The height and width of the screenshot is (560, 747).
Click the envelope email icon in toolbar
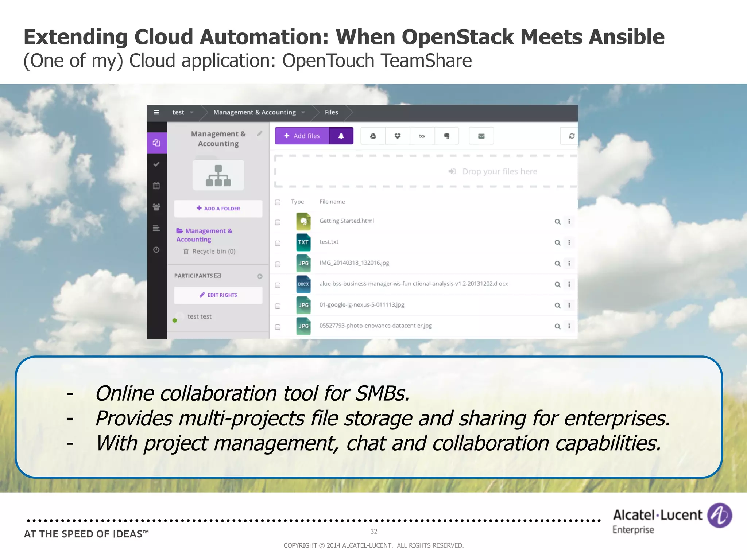[x=481, y=136]
